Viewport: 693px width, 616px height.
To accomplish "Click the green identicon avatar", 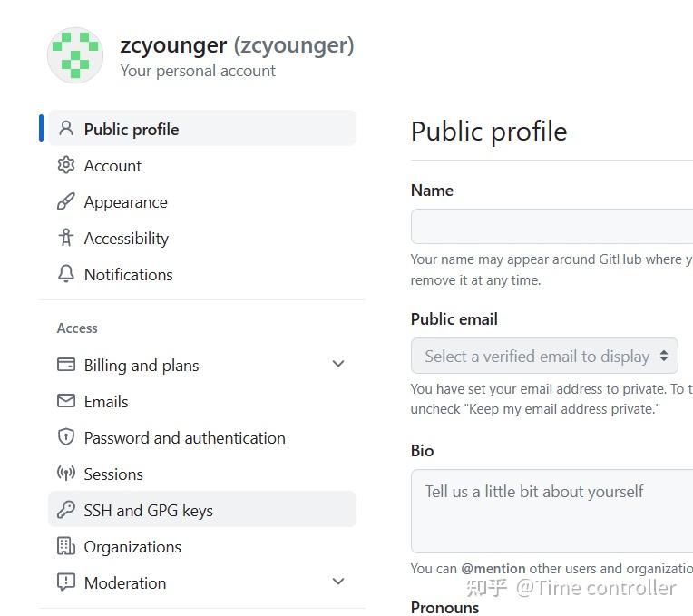I will tap(75, 55).
